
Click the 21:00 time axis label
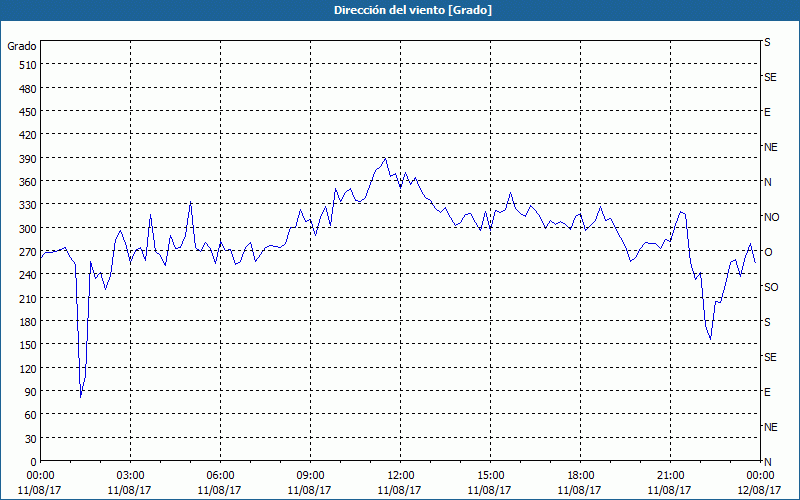click(x=670, y=476)
